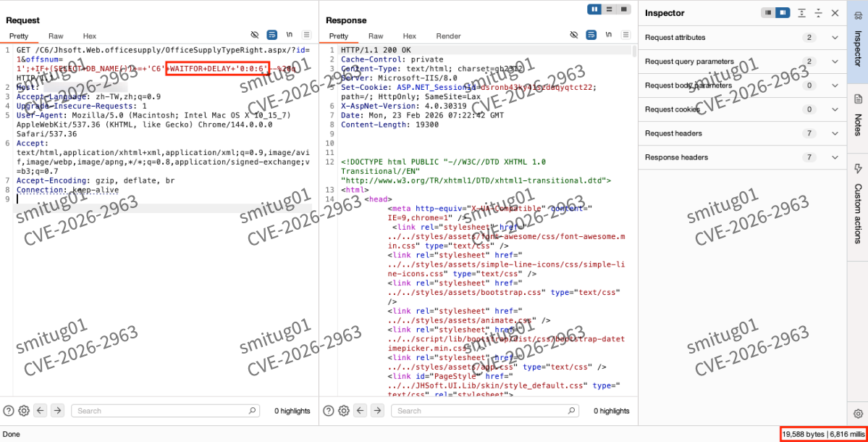The width and height of the screenshot is (868, 442).
Task: Toggle hidden characters icon in Request panel
Action: (x=255, y=35)
